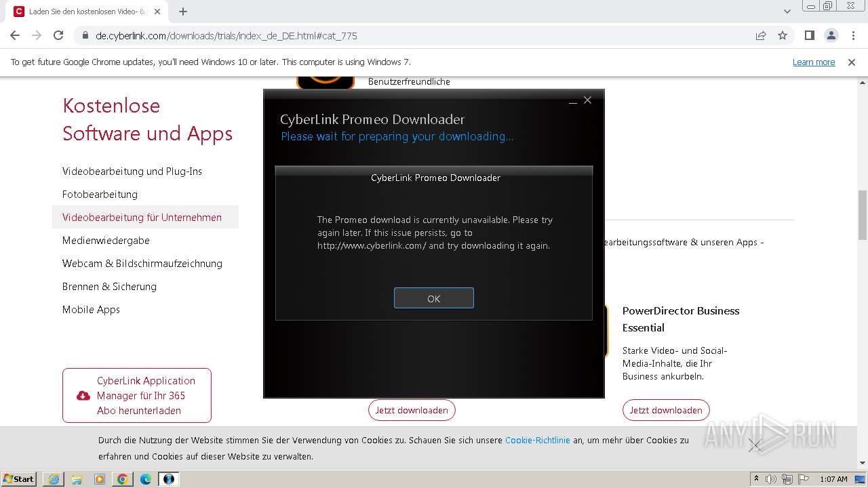The height and width of the screenshot is (488, 868).
Task: Click the Action Center flag icon
Action: (803, 479)
